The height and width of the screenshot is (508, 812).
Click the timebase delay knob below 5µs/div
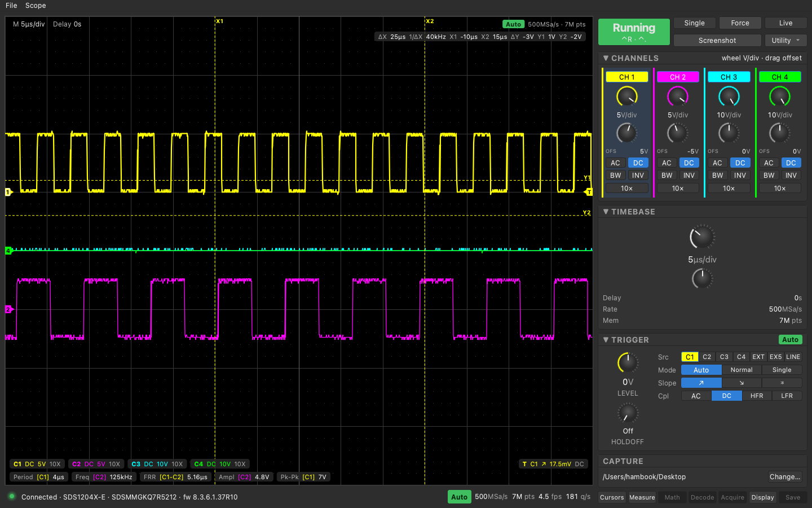[x=702, y=278]
